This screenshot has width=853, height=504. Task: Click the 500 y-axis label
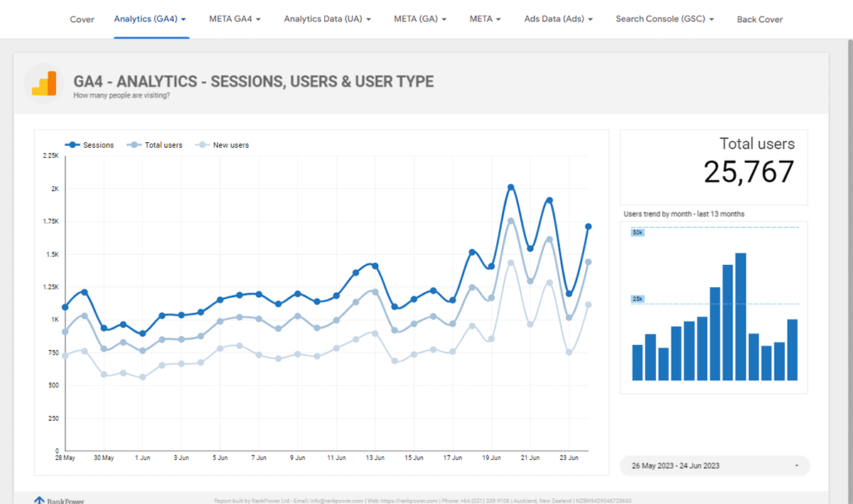[x=53, y=385]
